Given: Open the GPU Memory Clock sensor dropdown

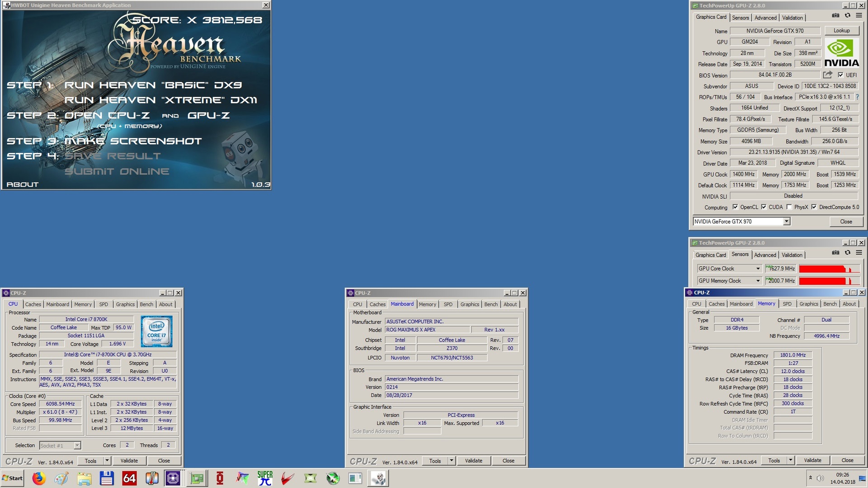Looking at the screenshot, I should [758, 281].
